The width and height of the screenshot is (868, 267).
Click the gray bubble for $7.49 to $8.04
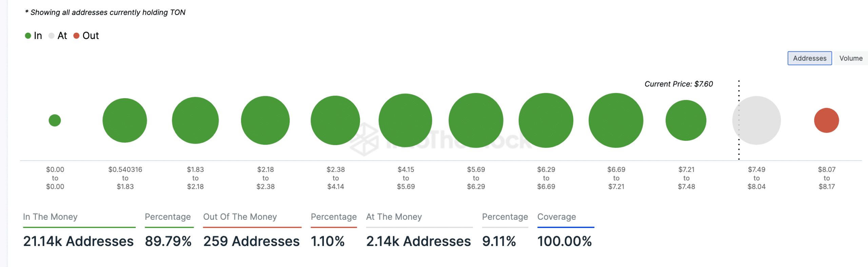pyautogui.click(x=756, y=120)
